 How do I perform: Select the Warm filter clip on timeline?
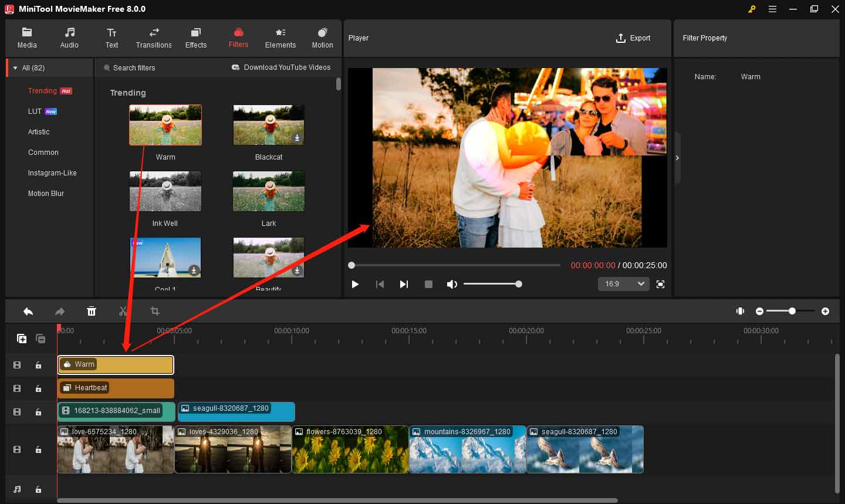coord(116,365)
